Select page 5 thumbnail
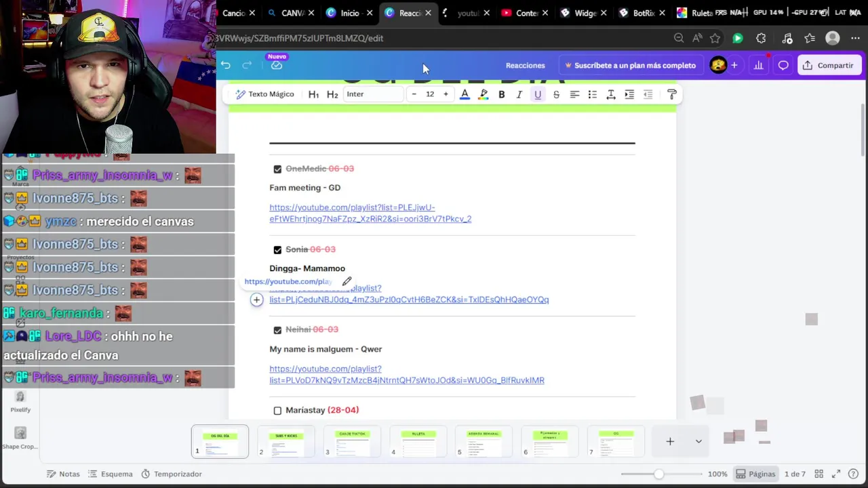 click(x=484, y=441)
